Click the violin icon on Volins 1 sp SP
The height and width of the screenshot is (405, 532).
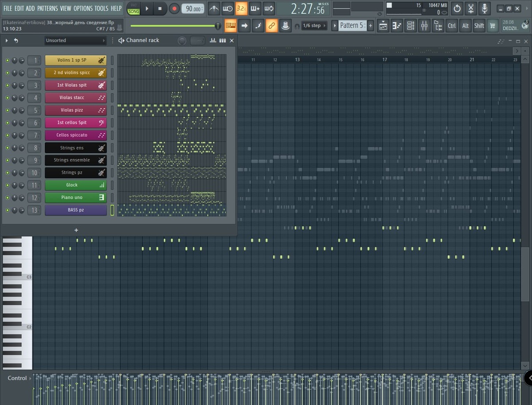tap(102, 60)
